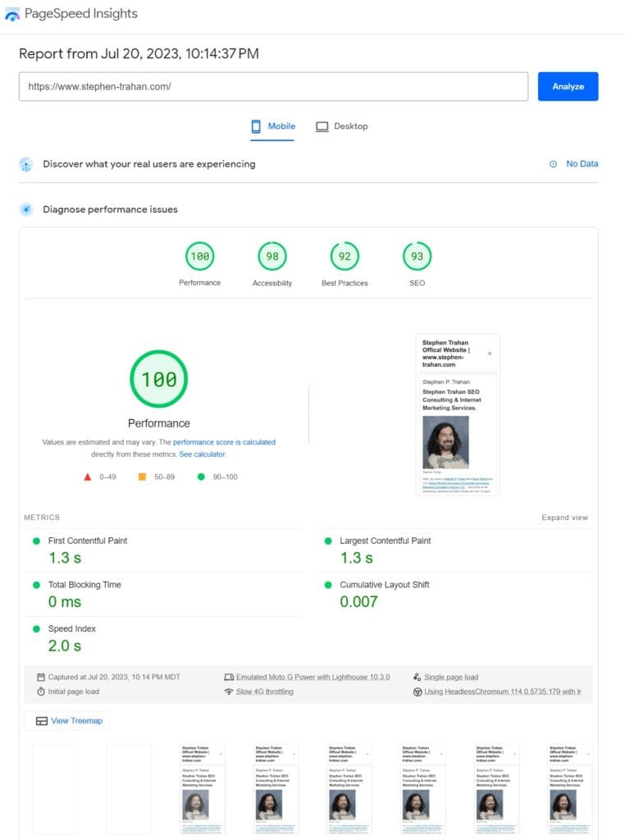This screenshot has width=625, height=840.
Task: Click the stopwatch icon beside Initial page load
Action: pyautogui.click(x=41, y=692)
